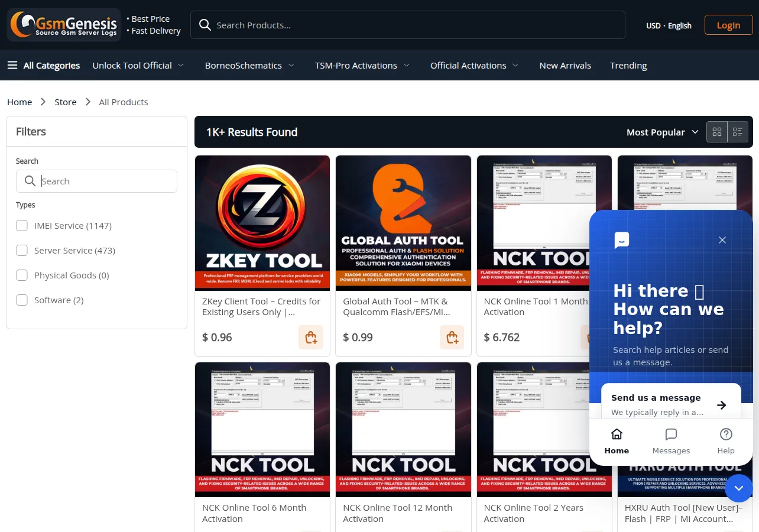Check the IMEI Service filter
Screen dimensions: 759x532
click(22, 225)
